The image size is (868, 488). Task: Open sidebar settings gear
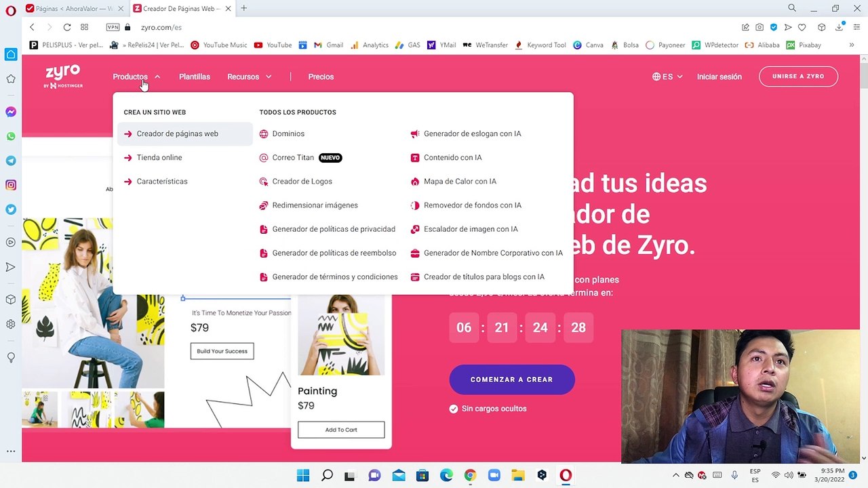pyautogui.click(x=11, y=324)
